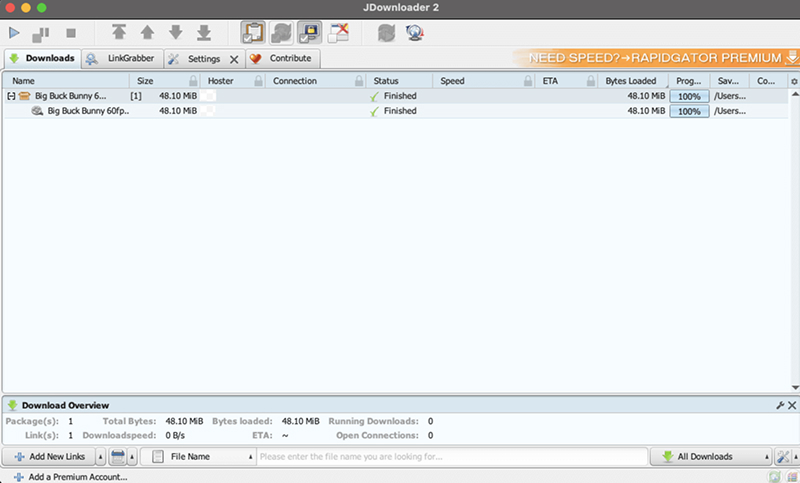
Task: Click the clean up list icon
Action: tap(118, 456)
